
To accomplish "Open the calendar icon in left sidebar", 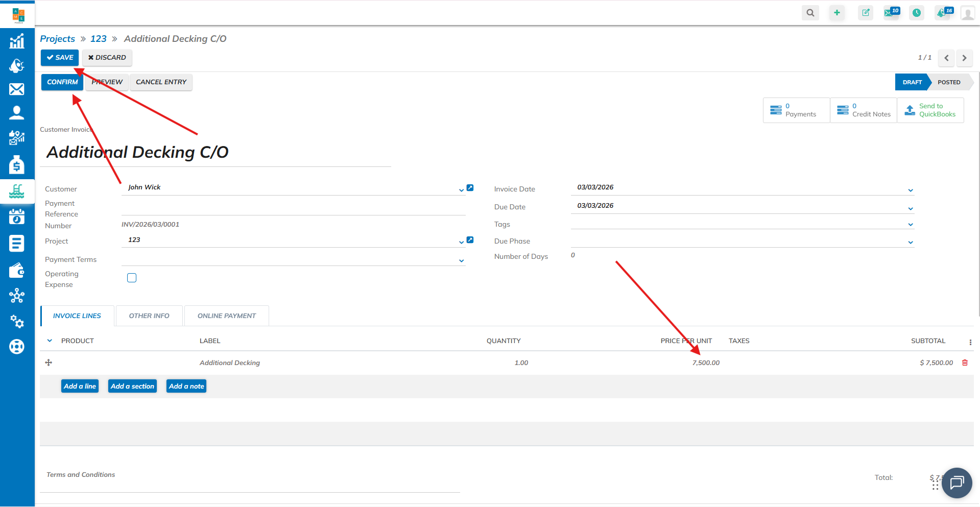I will (16, 216).
